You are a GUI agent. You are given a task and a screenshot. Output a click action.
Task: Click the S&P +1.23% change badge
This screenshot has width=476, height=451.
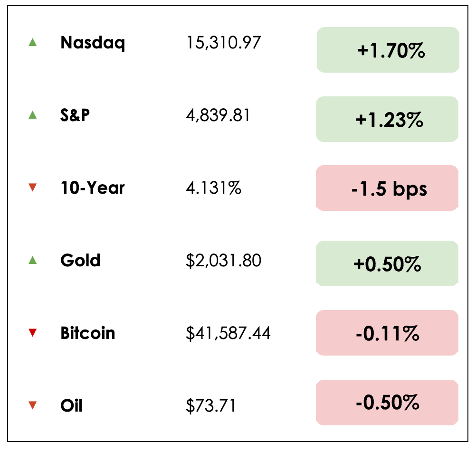[x=388, y=119]
